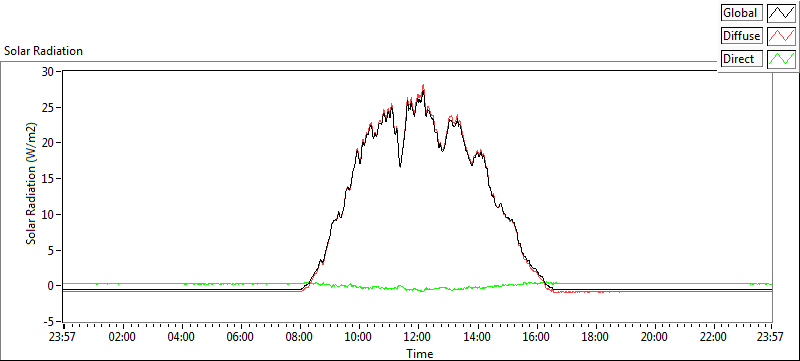
Task: Select the Diffuse legend label
Action: coord(742,36)
